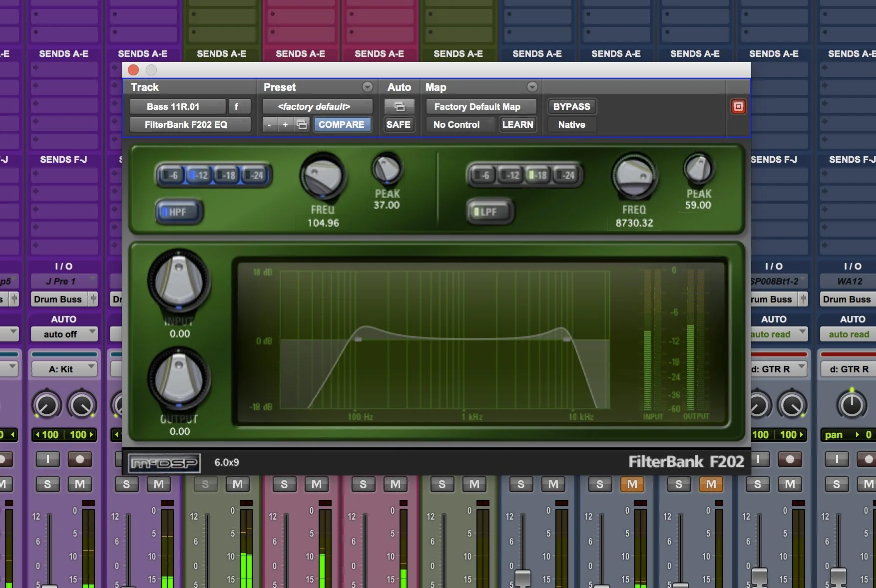This screenshot has height=588, width=876.
Task: Mute the J Pre 1 track
Action: (80, 484)
